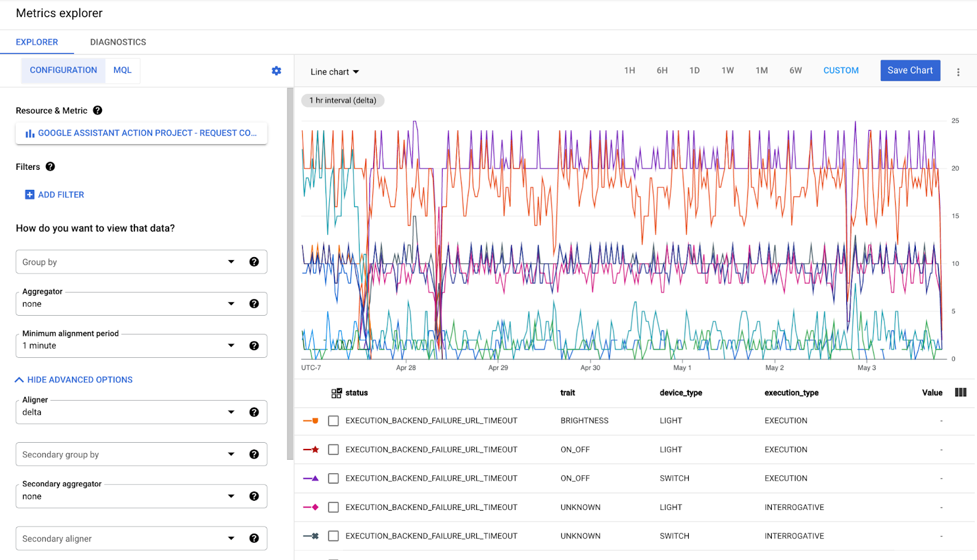Viewport: 977px width, 560px height.
Task: Click the legend grouping icon next to status
Action: tap(336, 393)
